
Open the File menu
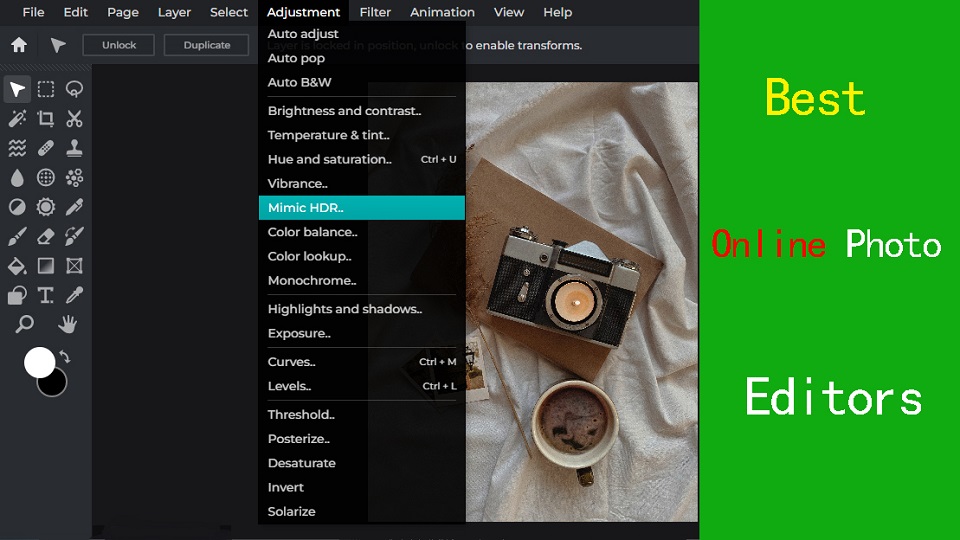point(33,12)
